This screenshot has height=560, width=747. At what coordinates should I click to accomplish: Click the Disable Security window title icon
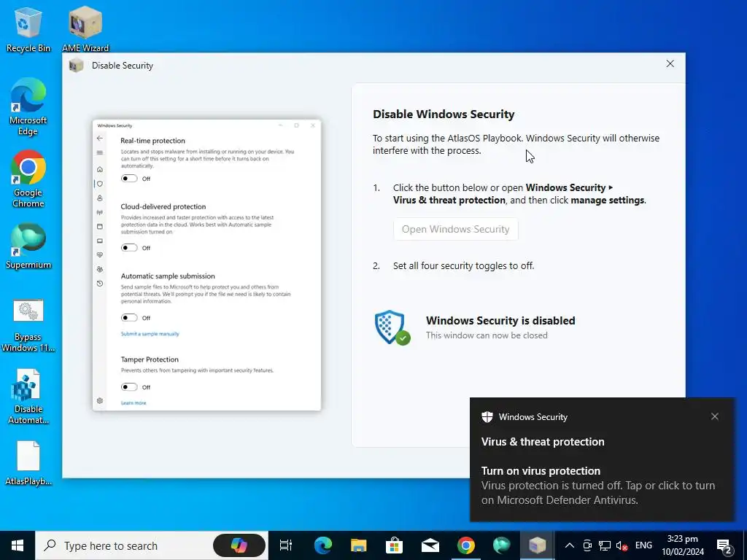click(76, 66)
